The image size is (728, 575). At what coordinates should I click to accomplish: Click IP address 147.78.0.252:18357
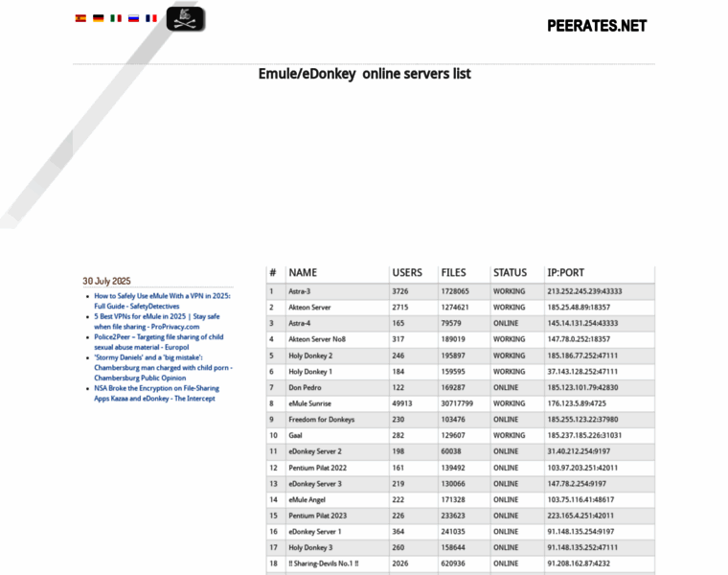[579, 339]
